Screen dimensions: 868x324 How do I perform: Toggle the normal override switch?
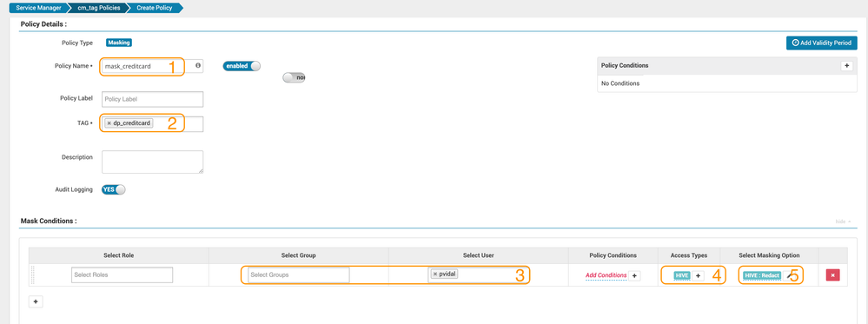pyautogui.click(x=294, y=77)
